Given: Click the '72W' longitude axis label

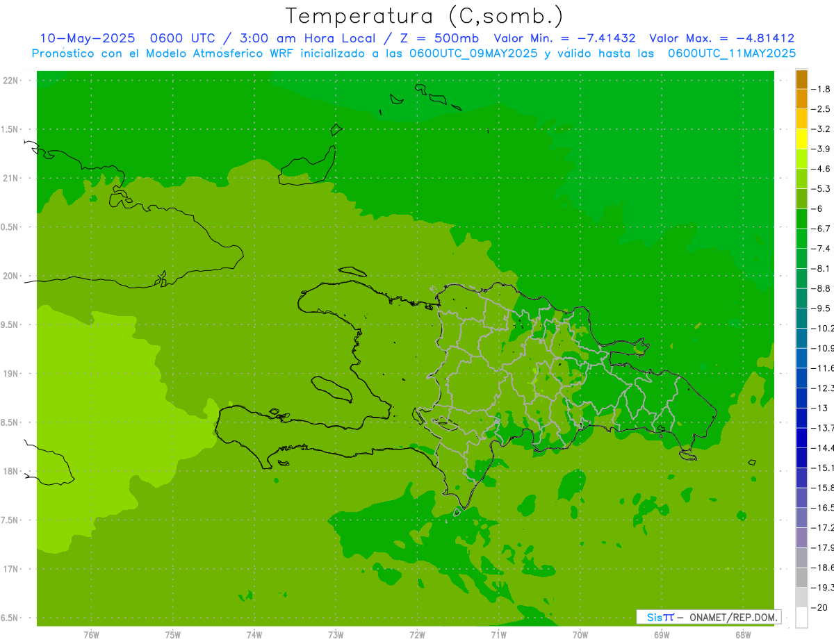Looking at the screenshot, I should click(417, 635).
